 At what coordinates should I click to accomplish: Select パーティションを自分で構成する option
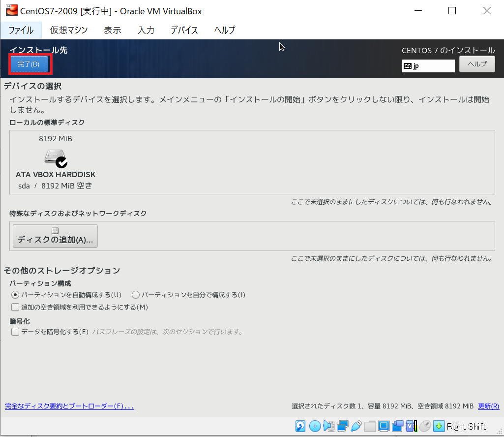135,295
